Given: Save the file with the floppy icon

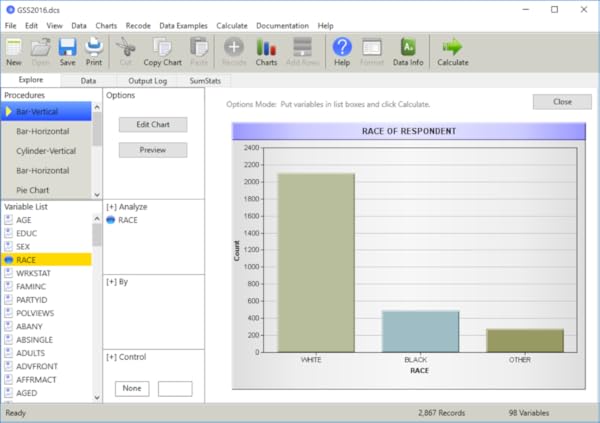Looking at the screenshot, I should (x=67, y=47).
